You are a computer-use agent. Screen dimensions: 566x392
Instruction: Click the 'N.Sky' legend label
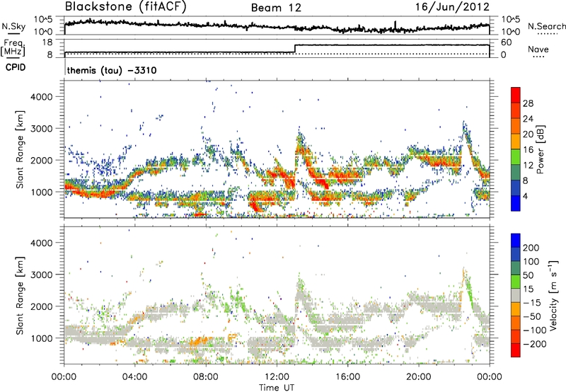[13, 26]
